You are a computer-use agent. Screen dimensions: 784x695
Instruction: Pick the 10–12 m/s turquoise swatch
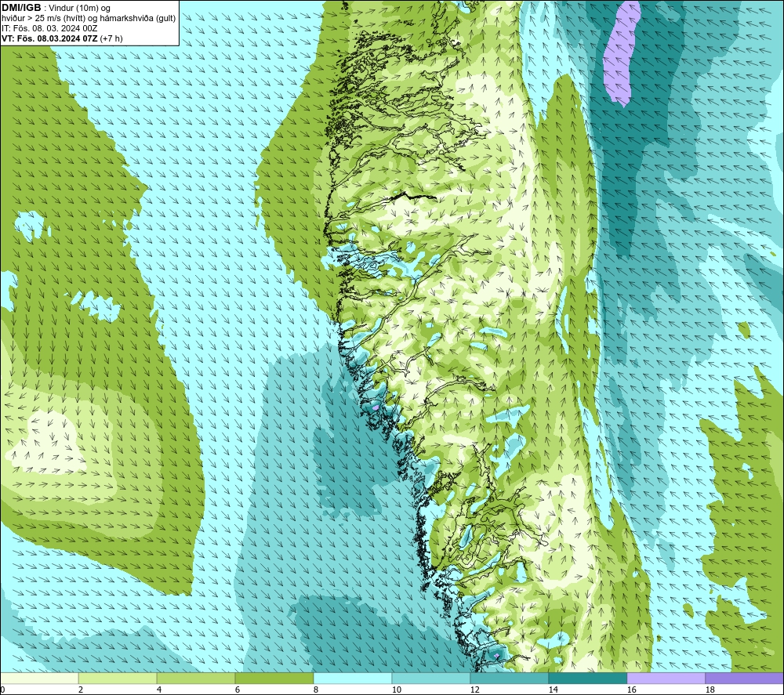click(x=431, y=678)
